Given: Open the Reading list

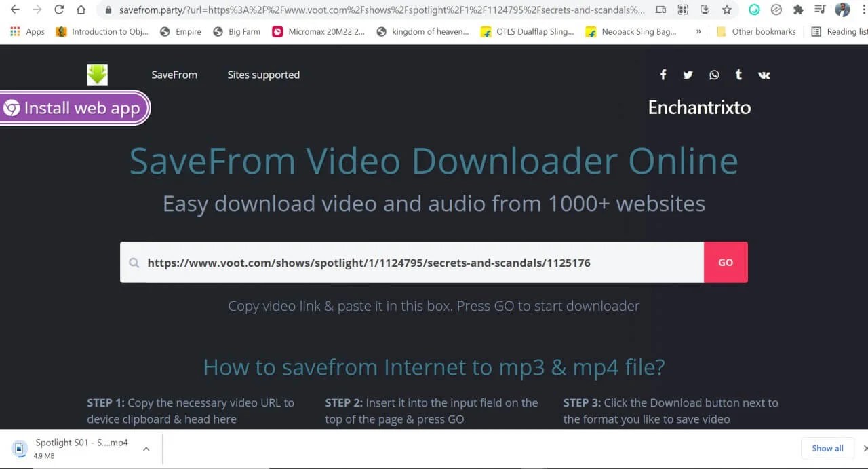Looking at the screenshot, I should (839, 31).
